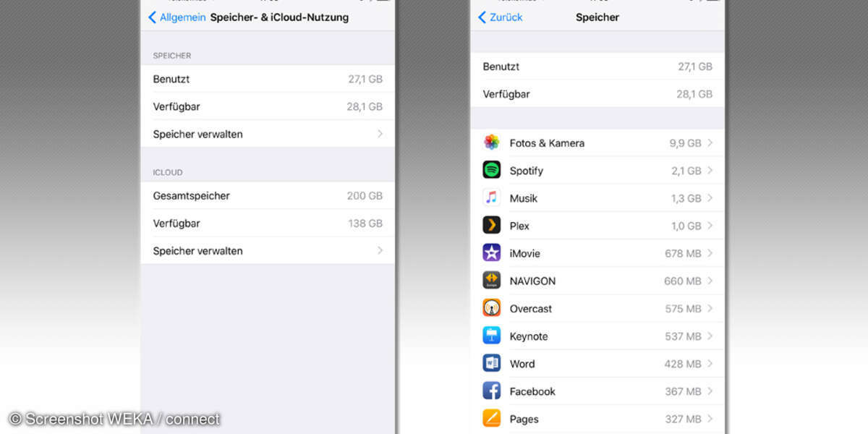Open chevron for Word row
Image resolution: width=868 pixels, height=434 pixels.
pyautogui.click(x=710, y=364)
